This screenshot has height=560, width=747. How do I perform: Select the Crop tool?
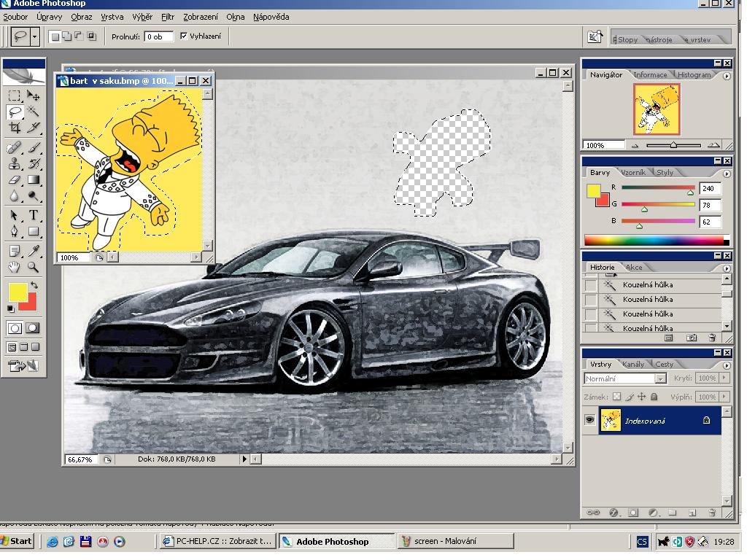click(x=14, y=128)
